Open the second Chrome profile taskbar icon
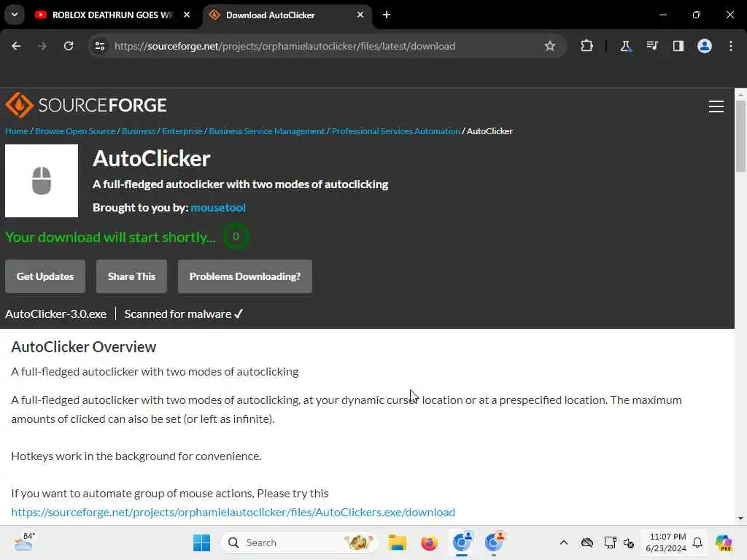 point(494,542)
